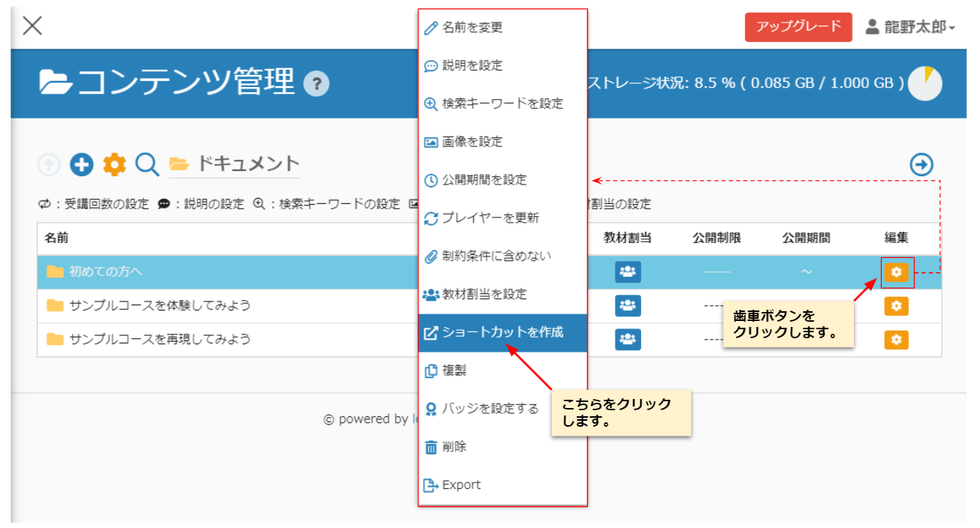The width and height of the screenshot is (980, 528).
Task: Open the 初めての方へ folder
Action: pos(106,272)
